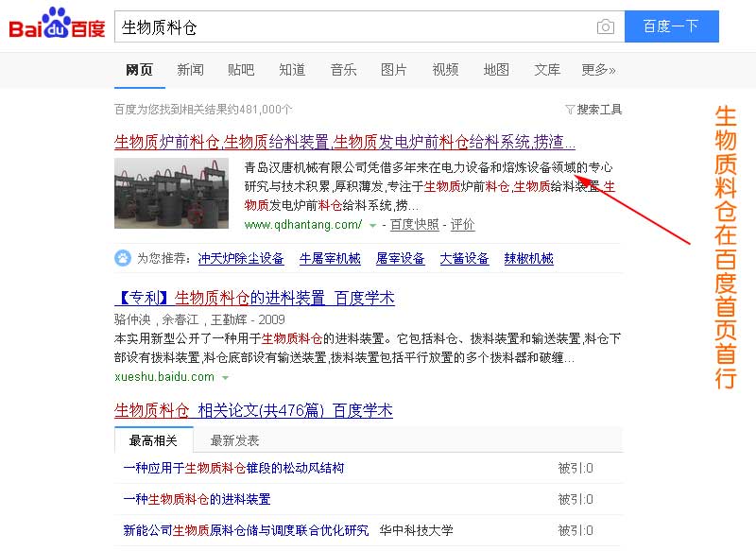
Task: Open paper 新能公司生物质原料仓储与调度联合优化研究
Action: pos(246,531)
